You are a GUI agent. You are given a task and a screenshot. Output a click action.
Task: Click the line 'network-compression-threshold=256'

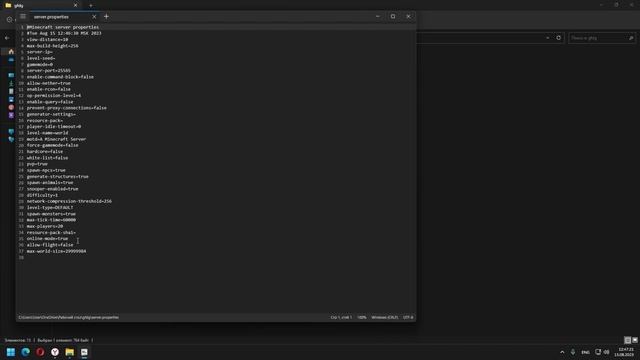pos(69,201)
